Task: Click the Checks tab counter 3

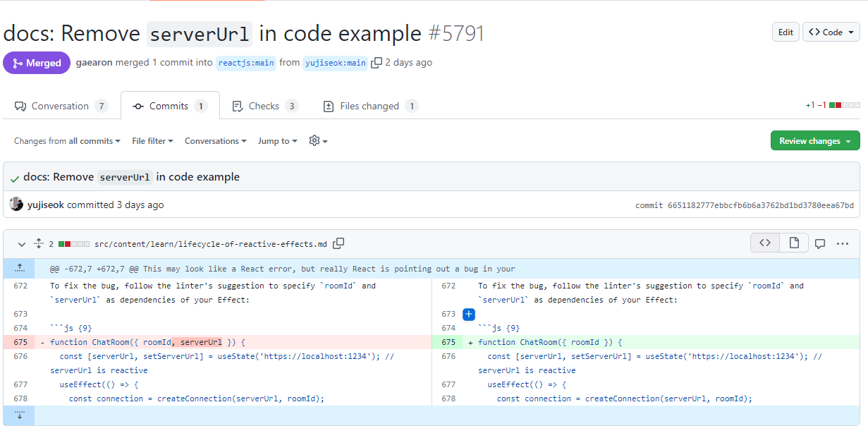Action: [x=291, y=106]
